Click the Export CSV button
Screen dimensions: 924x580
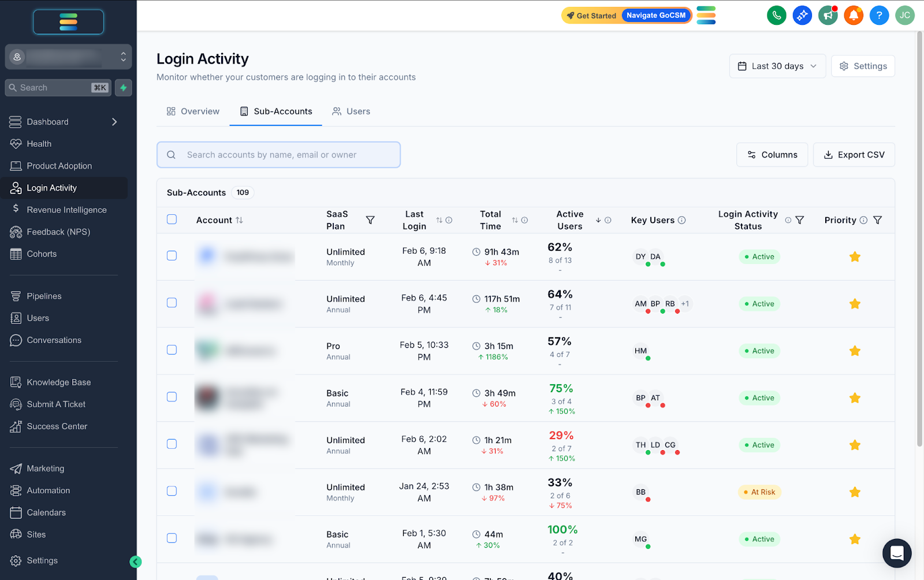click(854, 155)
